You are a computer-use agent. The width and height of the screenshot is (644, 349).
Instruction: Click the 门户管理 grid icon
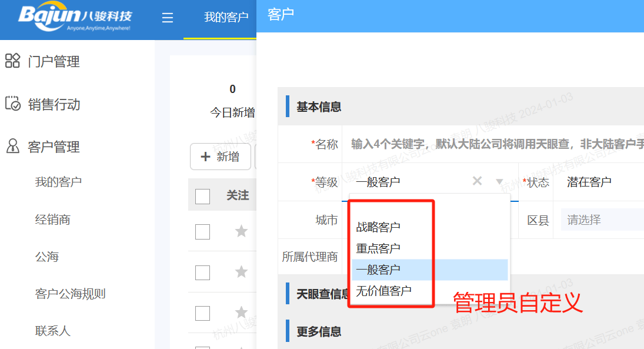[x=13, y=61]
